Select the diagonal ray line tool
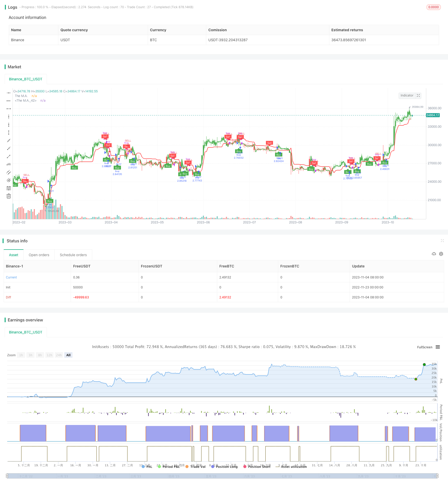The width and height of the screenshot is (448, 486). click(x=9, y=148)
